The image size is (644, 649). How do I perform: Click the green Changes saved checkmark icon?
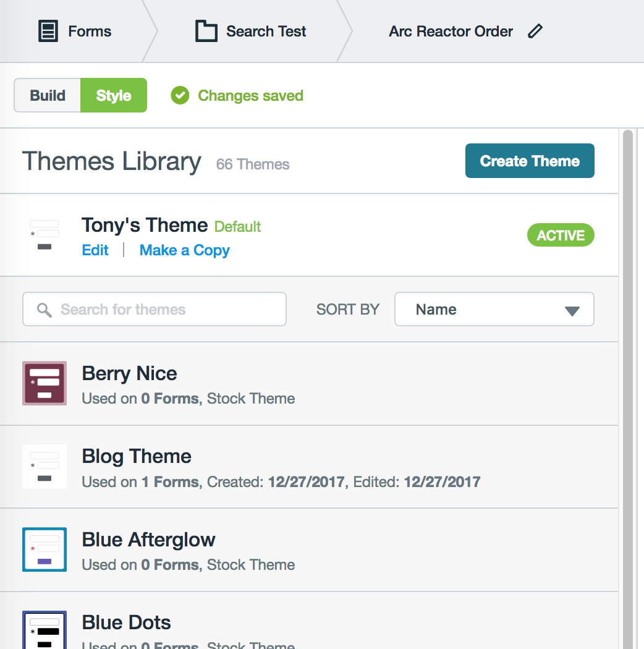(x=180, y=96)
